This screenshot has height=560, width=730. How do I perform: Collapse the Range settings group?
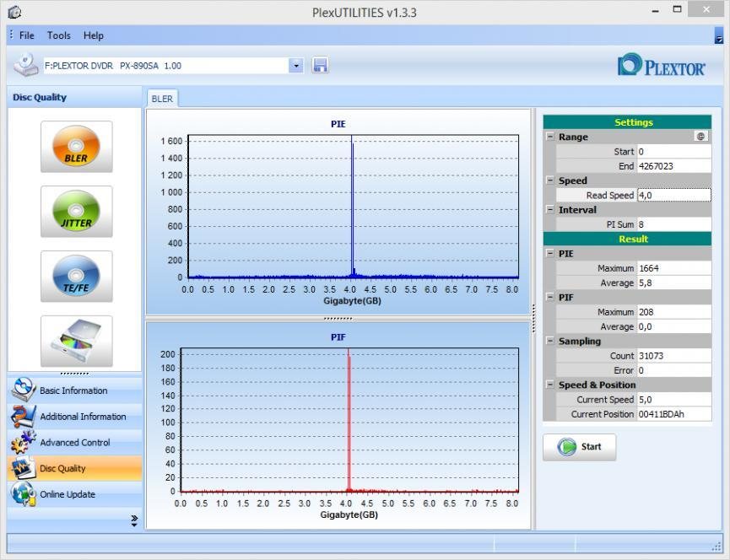[x=550, y=137]
